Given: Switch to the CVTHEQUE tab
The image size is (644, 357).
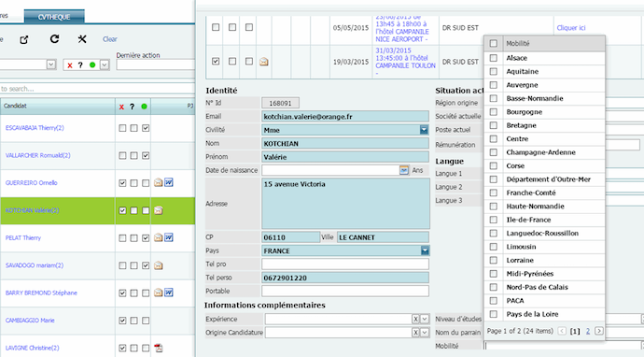Looking at the screenshot, I should (x=54, y=17).
